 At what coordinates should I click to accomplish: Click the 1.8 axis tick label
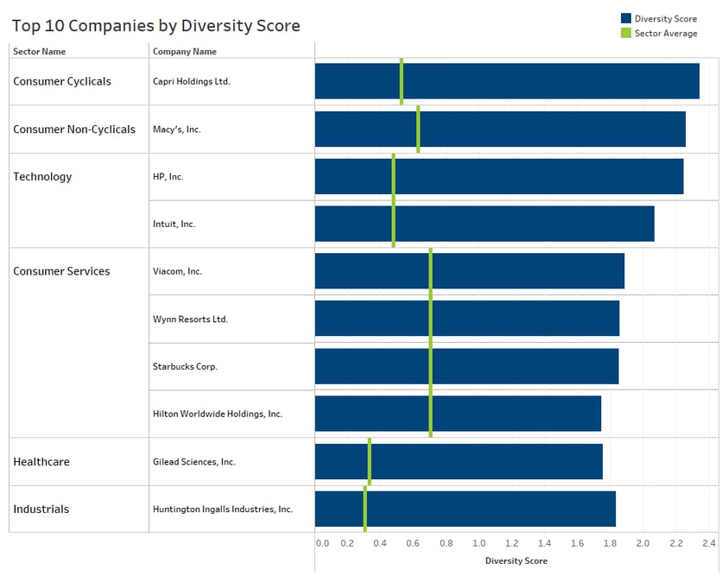point(610,543)
